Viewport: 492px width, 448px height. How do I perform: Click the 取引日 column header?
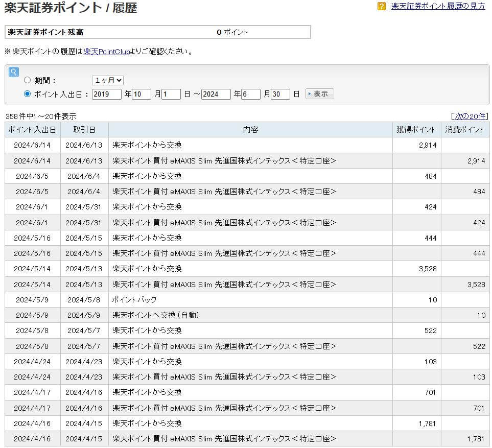84,130
